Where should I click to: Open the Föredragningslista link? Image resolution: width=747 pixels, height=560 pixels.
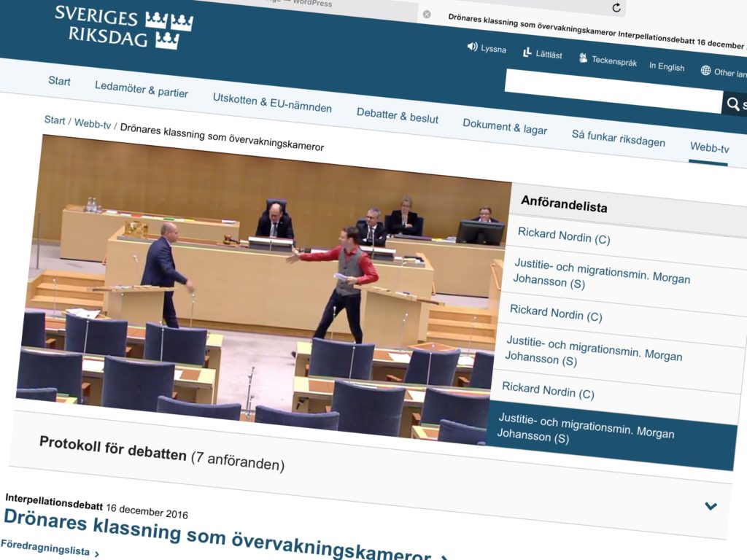coord(45,548)
